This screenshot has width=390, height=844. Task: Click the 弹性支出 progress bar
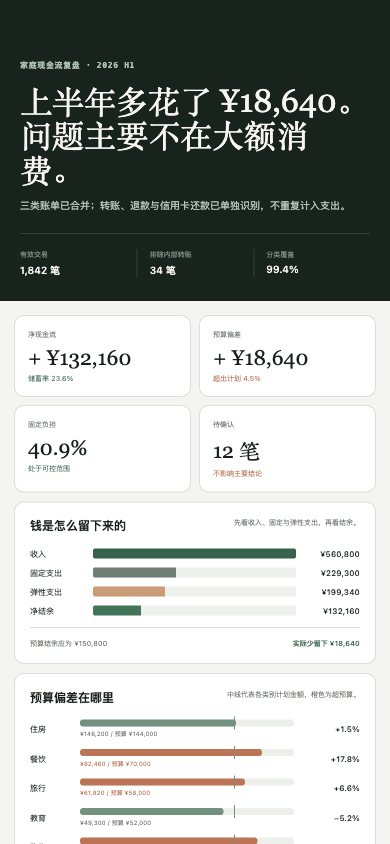point(194,592)
